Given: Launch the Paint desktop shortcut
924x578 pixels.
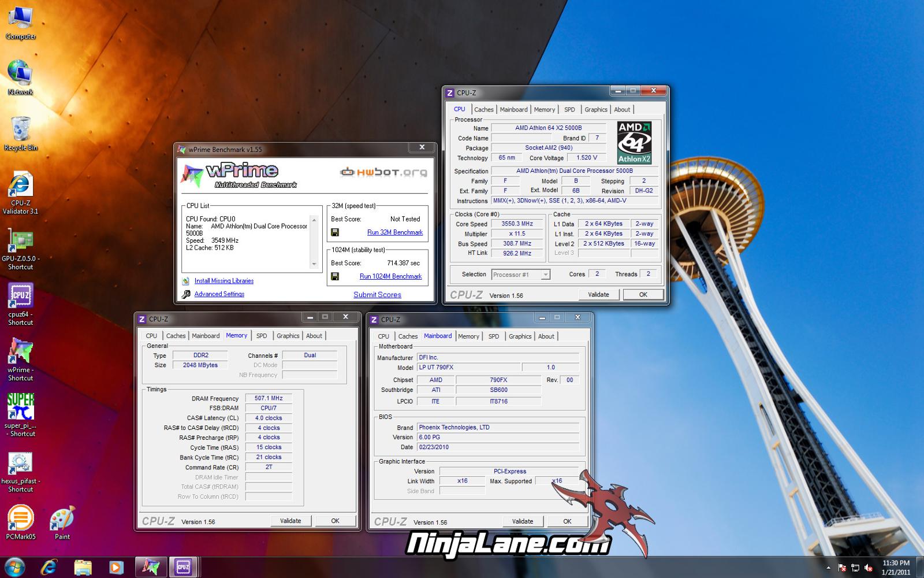Looking at the screenshot, I should [x=62, y=523].
